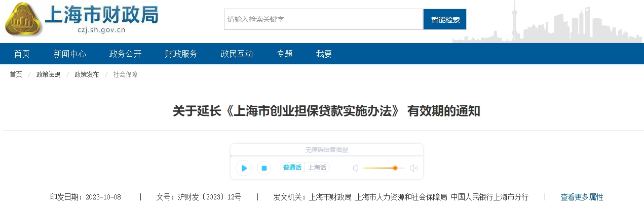
Task: Click the article title about 创业担保贷款
Action: [326, 111]
